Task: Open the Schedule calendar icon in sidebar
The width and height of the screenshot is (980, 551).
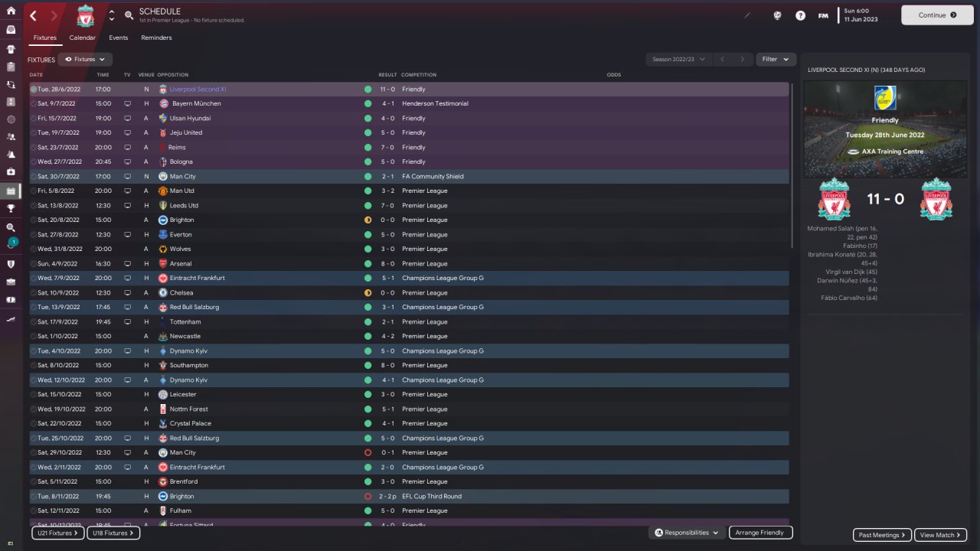Action: [x=11, y=190]
